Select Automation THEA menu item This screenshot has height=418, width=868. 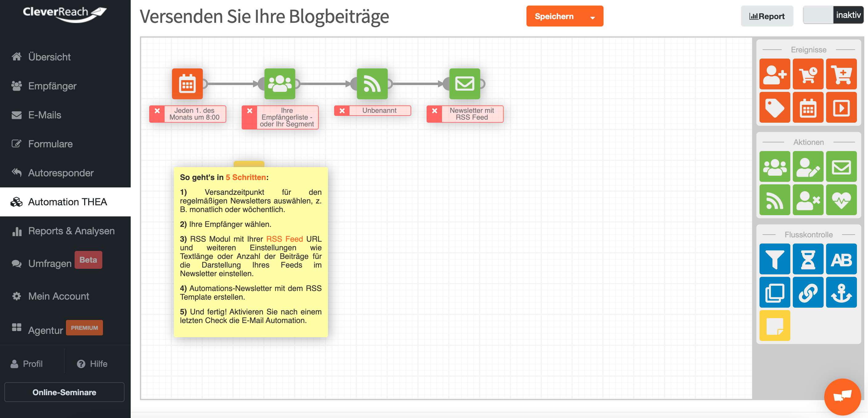pos(65,202)
